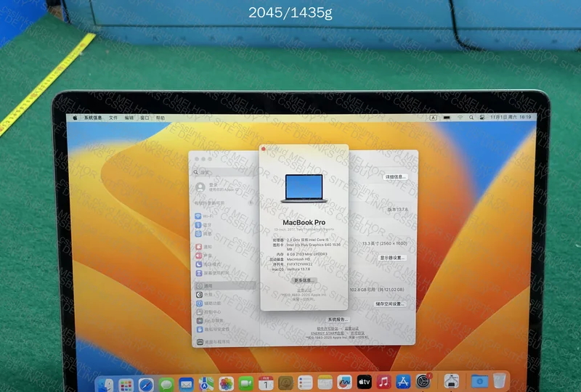Screen dimensions: 581x392
Task: Open Control Center from the menu bar
Action: 482,117
